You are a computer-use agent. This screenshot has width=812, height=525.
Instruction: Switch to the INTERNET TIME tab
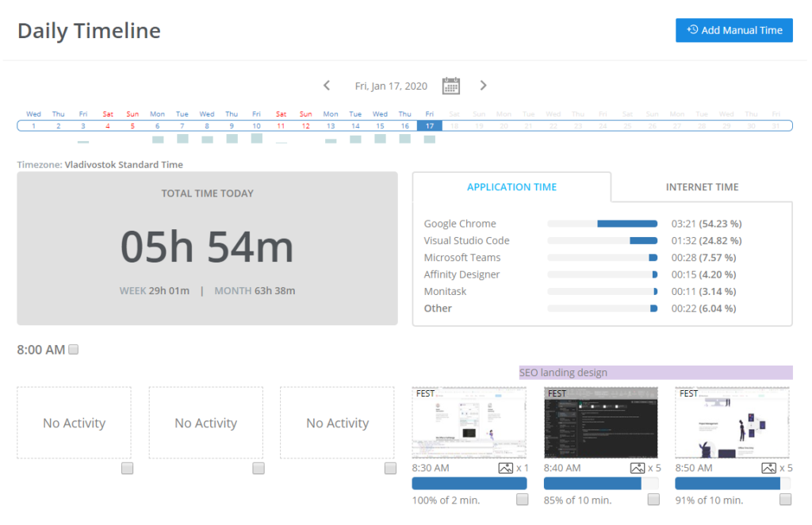click(x=701, y=186)
